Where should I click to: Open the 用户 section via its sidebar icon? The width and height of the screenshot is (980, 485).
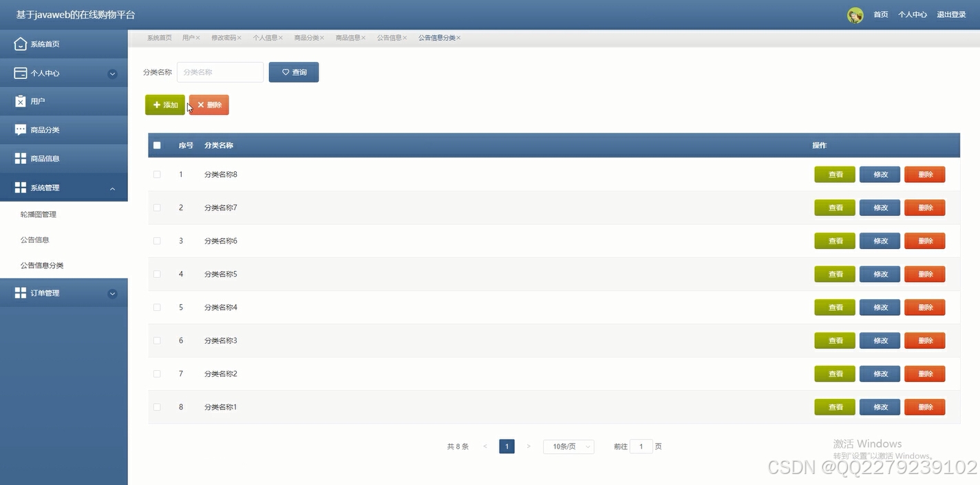pyautogui.click(x=21, y=100)
